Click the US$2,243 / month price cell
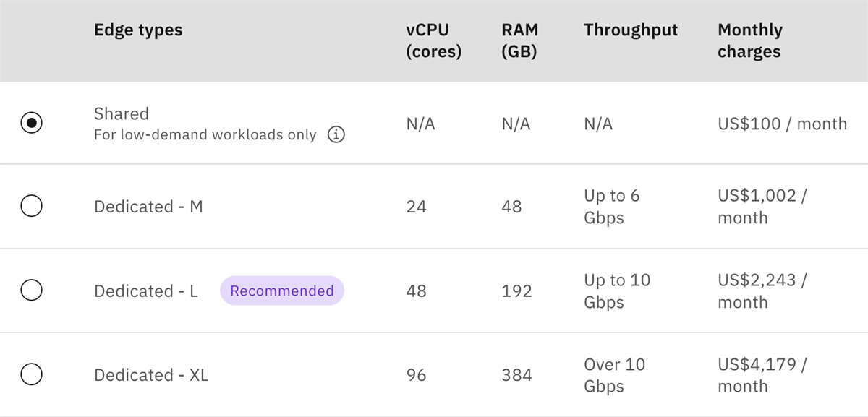This screenshot has height=417, width=868. pyautogui.click(x=762, y=291)
